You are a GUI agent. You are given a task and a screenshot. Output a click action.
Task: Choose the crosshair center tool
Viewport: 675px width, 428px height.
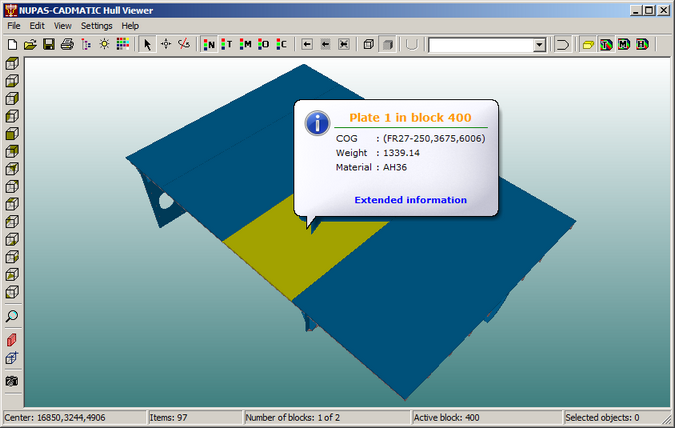coord(166,44)
